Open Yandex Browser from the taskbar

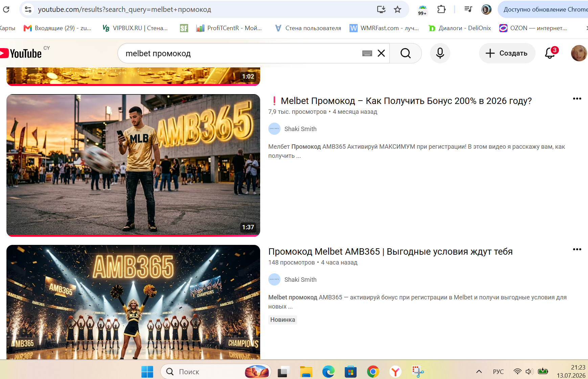pyautogui.click(x=395, y=372)
